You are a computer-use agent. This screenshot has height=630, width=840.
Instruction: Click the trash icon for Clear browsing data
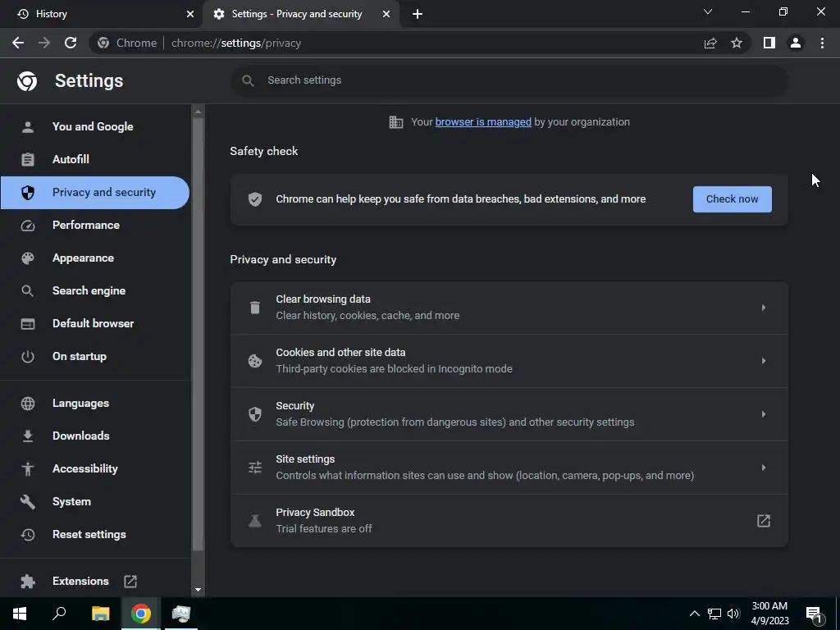[255, 308]
